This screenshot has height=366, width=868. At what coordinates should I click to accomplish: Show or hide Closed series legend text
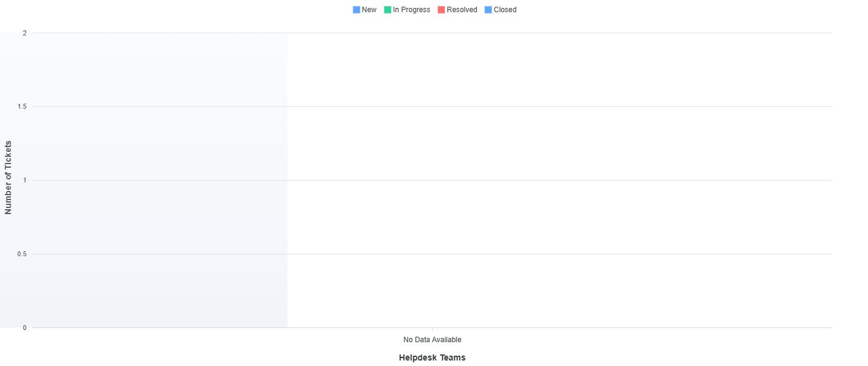[x=505, y=10]
